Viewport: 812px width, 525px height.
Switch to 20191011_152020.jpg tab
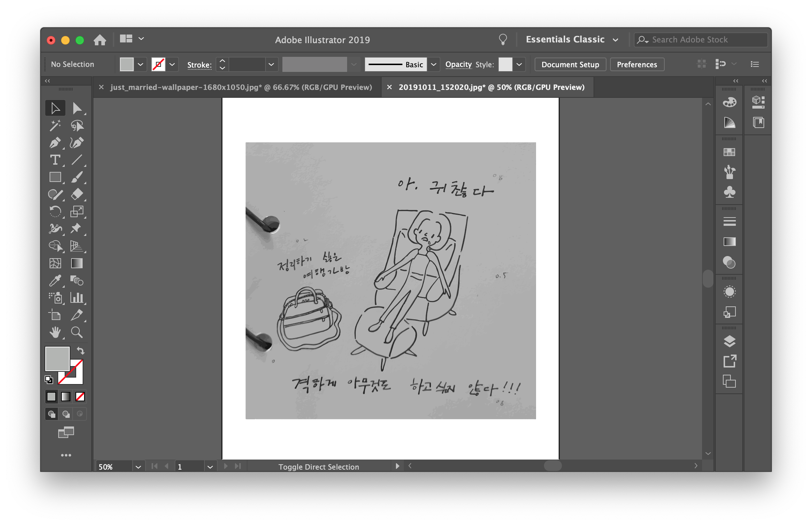click(491, 87)
